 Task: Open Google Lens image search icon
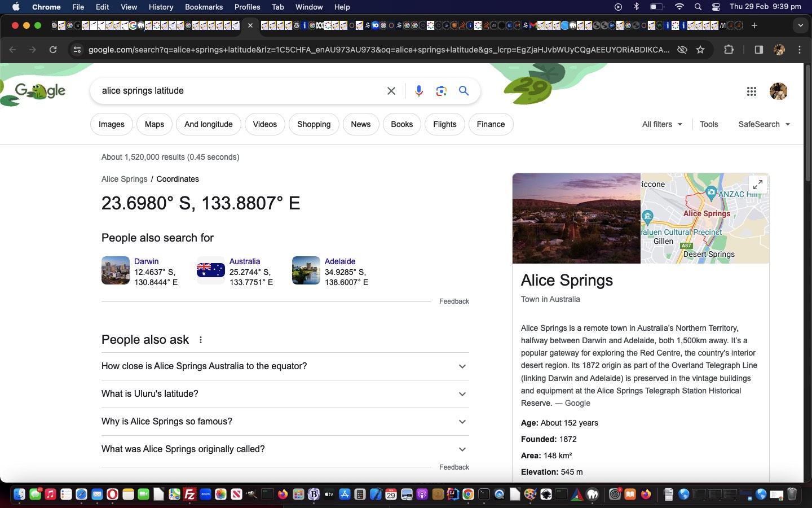point(442,91)
